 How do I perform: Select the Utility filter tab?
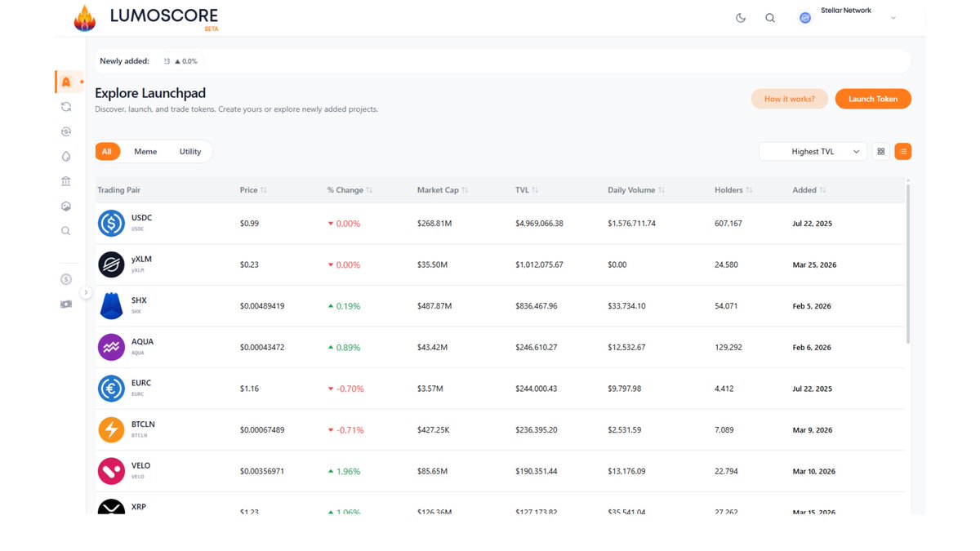click(x=190, y=151)
